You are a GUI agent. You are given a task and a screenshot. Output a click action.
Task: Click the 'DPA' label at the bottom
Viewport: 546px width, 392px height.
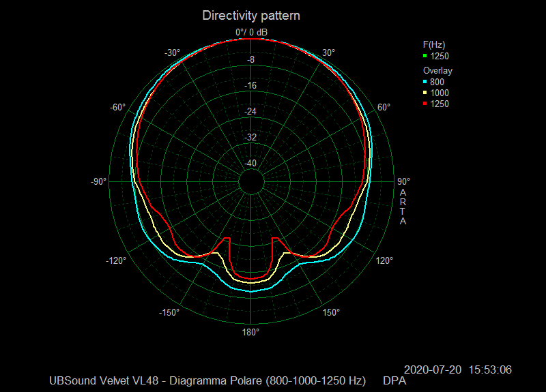coord(394,381)
